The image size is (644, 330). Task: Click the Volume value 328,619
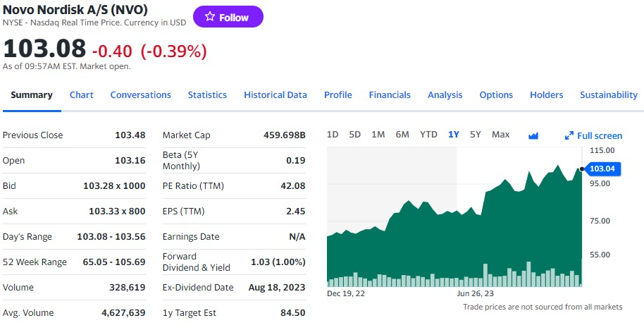tap(127, 287)
